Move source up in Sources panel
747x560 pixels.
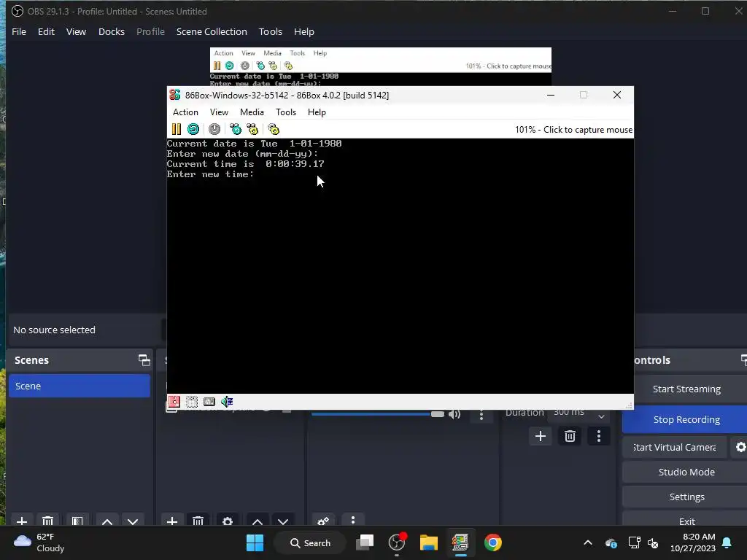pyautogui.click(x=258, y=521)
